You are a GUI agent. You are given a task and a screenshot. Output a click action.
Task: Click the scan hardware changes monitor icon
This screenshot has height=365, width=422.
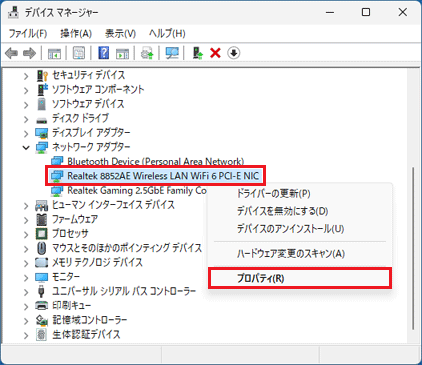pyautogui.click(x=172, y=53)
